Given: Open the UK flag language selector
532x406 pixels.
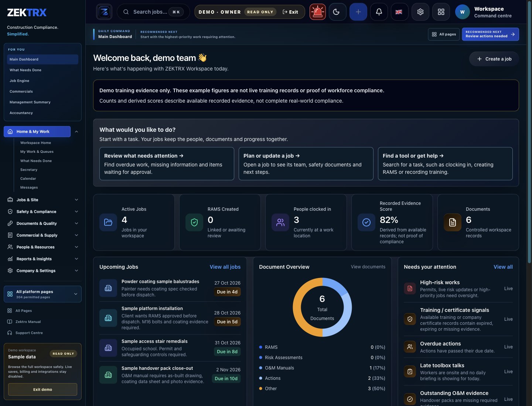Looking at the screenshot, I should pyautogui.click(x=399, y=12).
